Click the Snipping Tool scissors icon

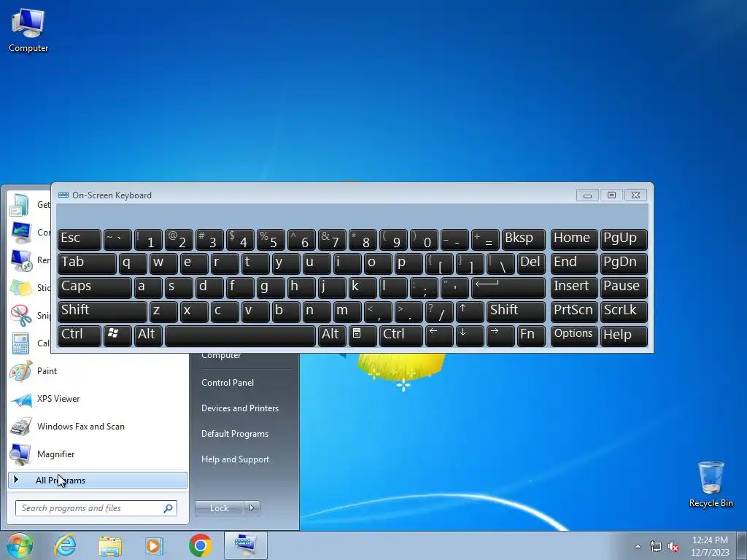[20, 315]
